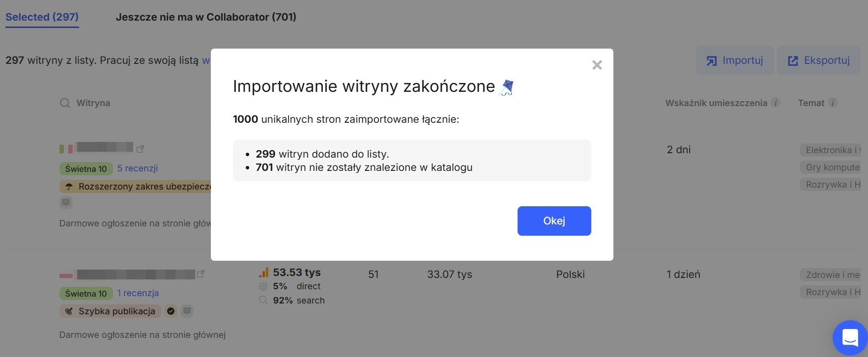Viewport: 868px width, 357px height.
Task: Open the info icon beside Wskaźnik umieszczenia
Action: pos(776,103)
